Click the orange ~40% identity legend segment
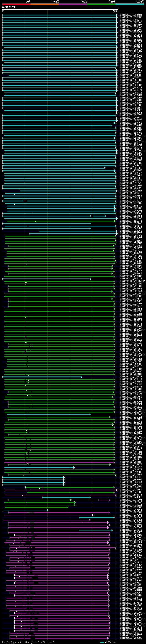The width and height of the screenshot is (146, 644). coord(45,4)
